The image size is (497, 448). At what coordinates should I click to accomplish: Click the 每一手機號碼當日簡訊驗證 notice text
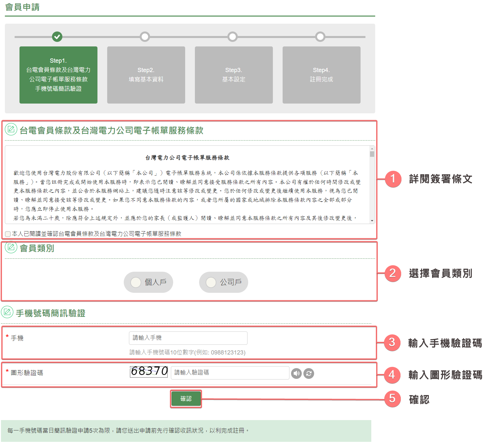128,430
